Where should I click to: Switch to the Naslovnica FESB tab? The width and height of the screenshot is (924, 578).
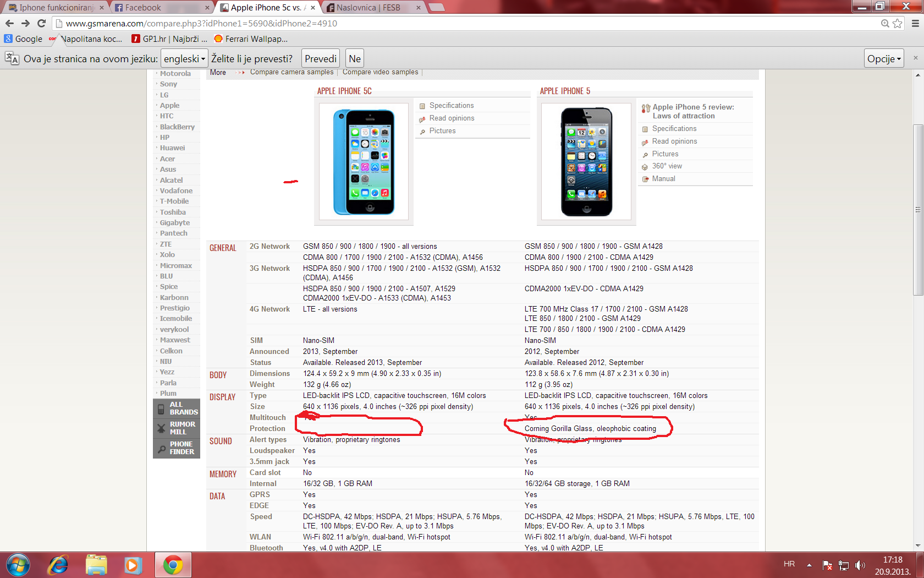point(373,7)
